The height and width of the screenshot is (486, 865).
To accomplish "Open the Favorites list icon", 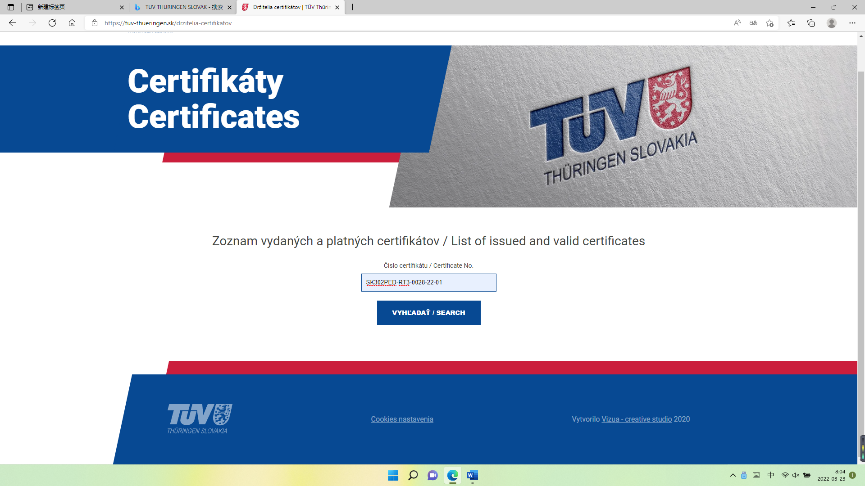I will pyautogui.click(x=791, y=23).
